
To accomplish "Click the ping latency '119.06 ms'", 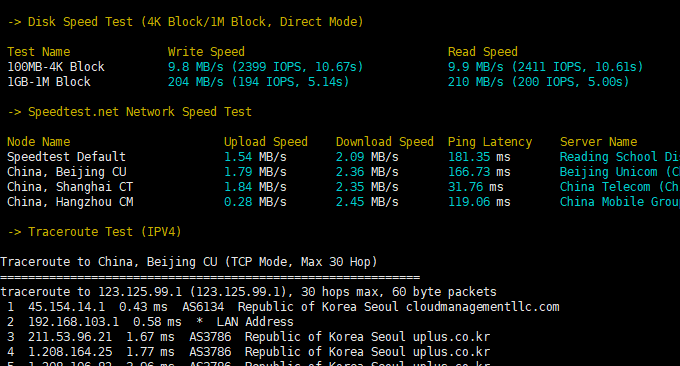I will [479, 202].
